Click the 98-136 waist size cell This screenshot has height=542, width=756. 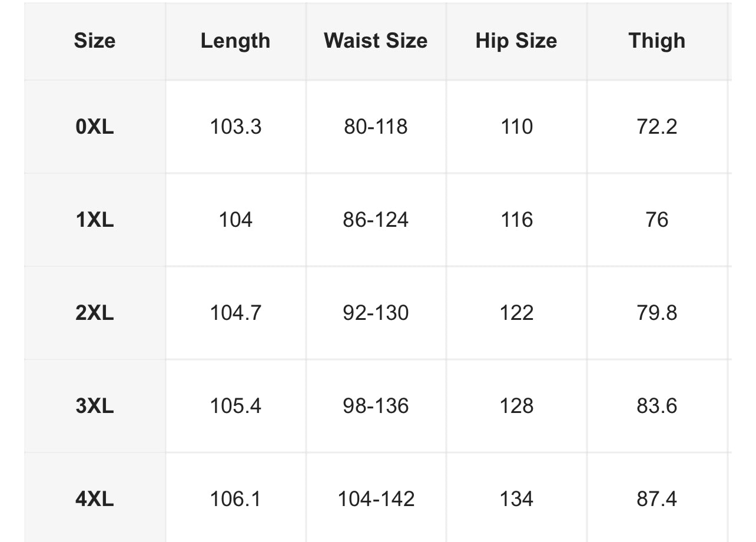[376, 406]
